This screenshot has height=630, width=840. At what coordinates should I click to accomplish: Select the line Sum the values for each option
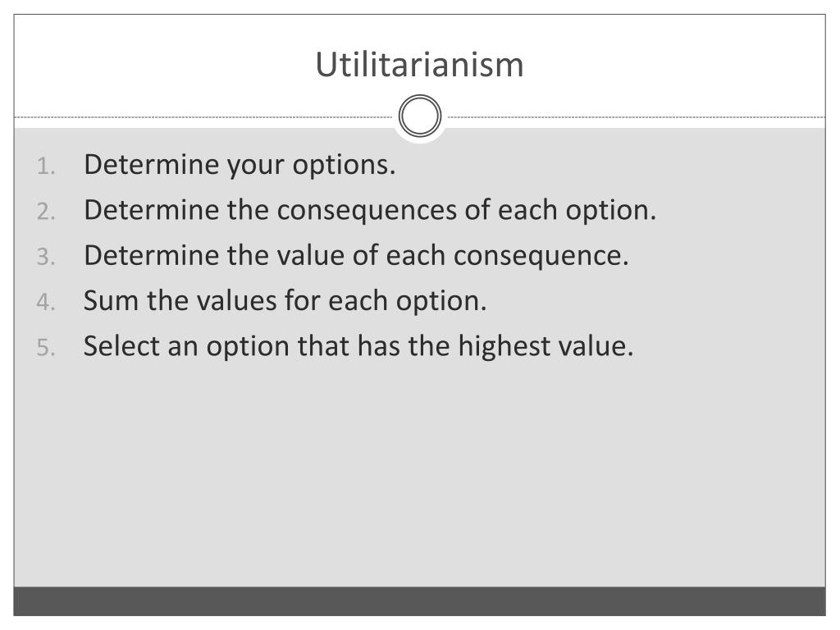pos(285,300)
